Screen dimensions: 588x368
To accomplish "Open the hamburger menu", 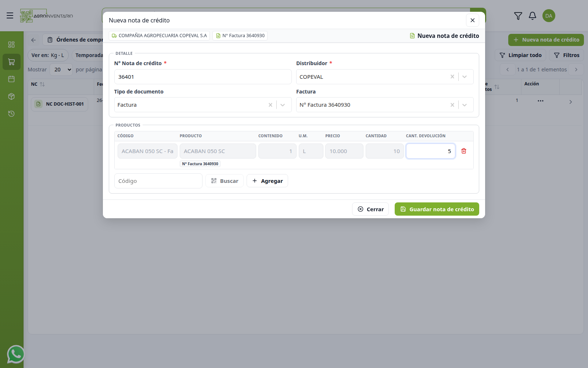I will 10,15.
